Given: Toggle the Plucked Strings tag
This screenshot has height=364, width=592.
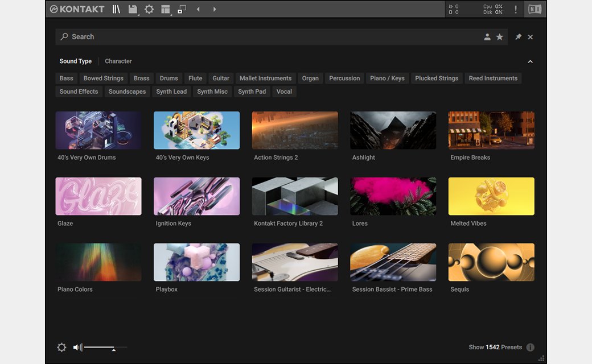Looking at the screenshot, I should pos(437,78).
